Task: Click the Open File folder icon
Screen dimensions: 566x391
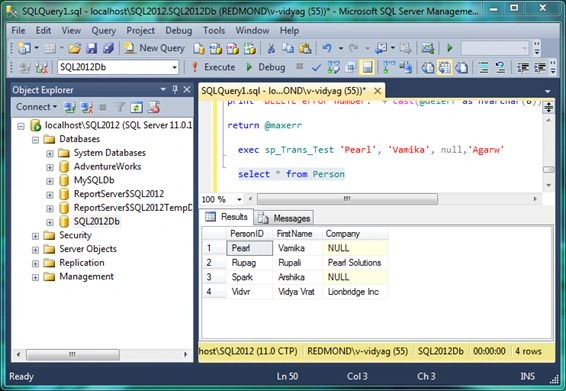Action: tap(75, 48)
